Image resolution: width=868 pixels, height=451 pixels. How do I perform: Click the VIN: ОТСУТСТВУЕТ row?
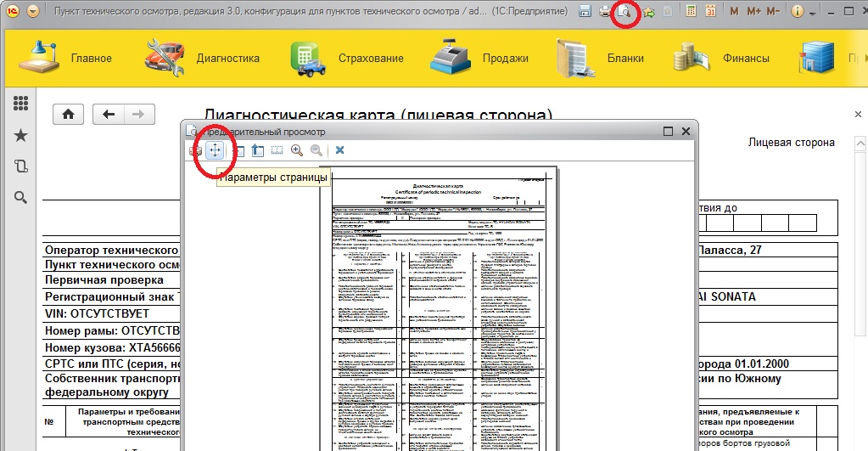point(97,313)
